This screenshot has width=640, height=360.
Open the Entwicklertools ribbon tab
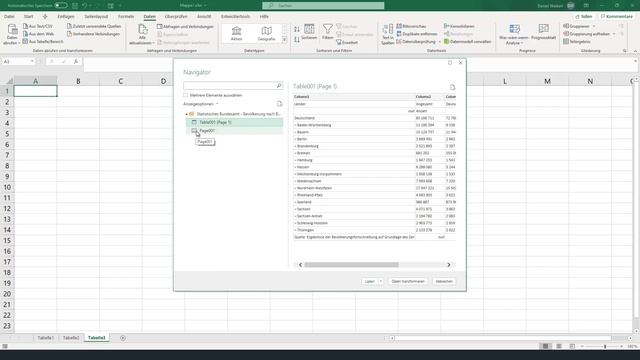[236, 16]
